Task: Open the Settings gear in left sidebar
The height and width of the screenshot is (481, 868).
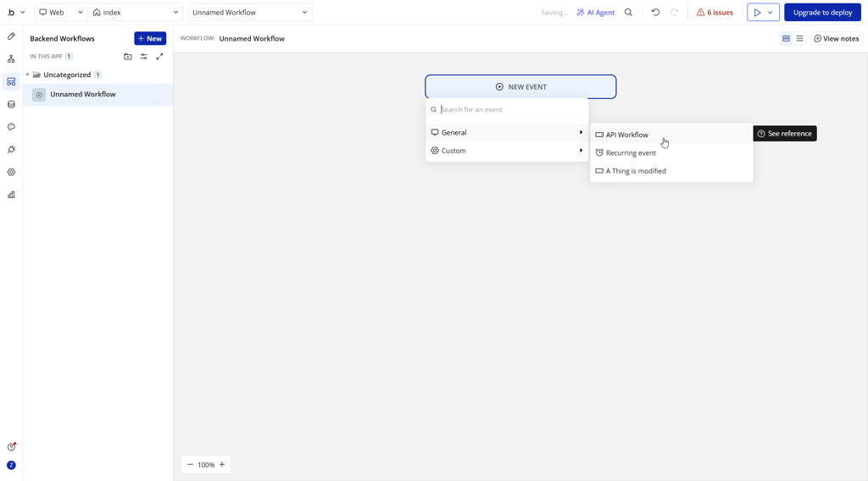Action: coord(11,173)
